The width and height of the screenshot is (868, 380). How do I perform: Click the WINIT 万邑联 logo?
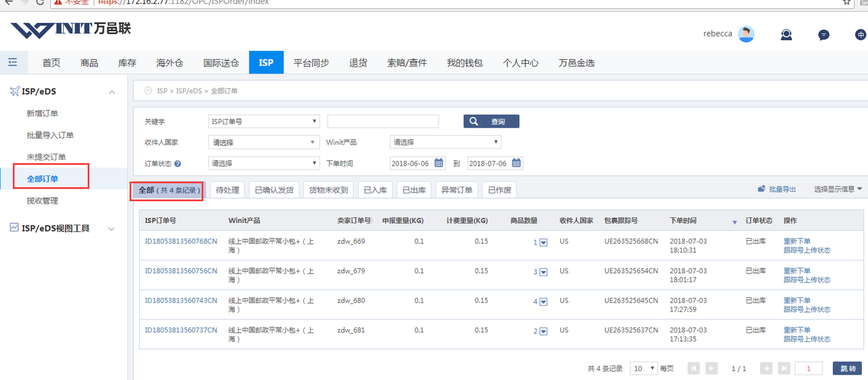click(x=71, y=30)
